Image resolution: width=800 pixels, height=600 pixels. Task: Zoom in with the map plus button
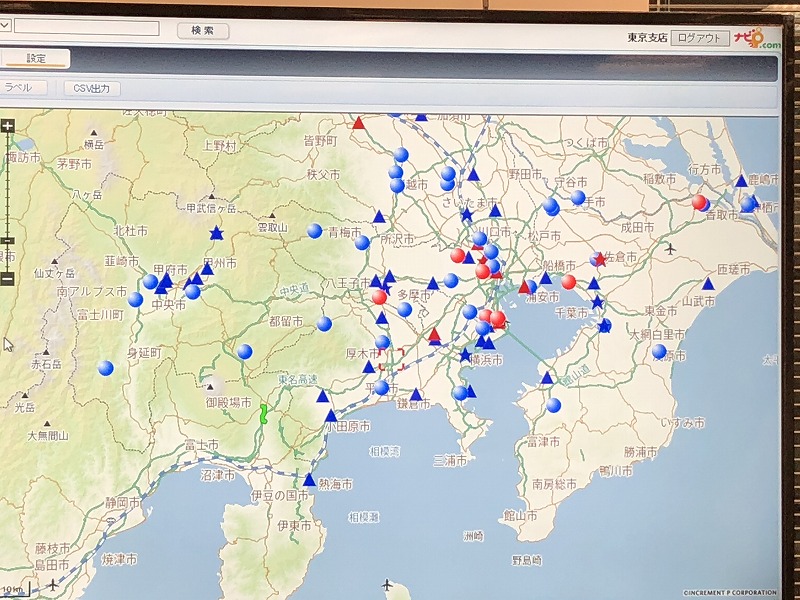click(7, 126)
